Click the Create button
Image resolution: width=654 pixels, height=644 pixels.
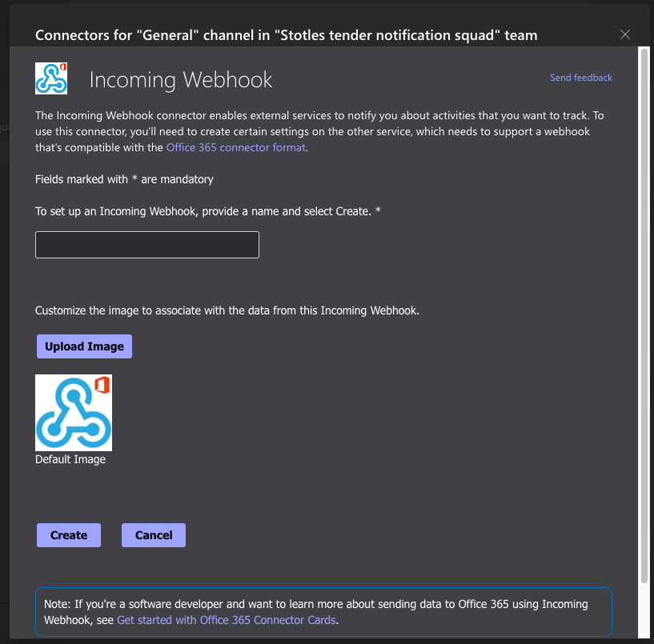pyautogui.click(x=69, y=535)
